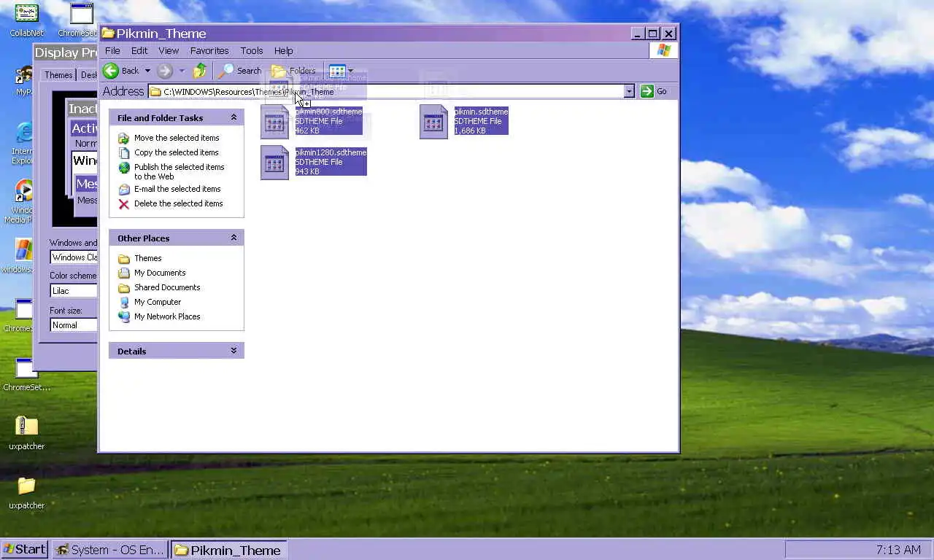Open Themes in Other Places
This screenshot has height=560, width=934.
(148, 258)
